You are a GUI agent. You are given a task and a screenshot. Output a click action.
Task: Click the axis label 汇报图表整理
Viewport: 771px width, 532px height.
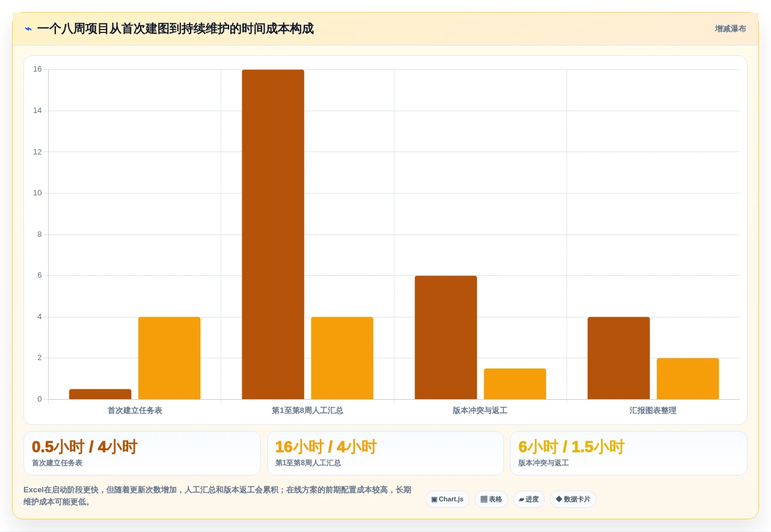653,411
